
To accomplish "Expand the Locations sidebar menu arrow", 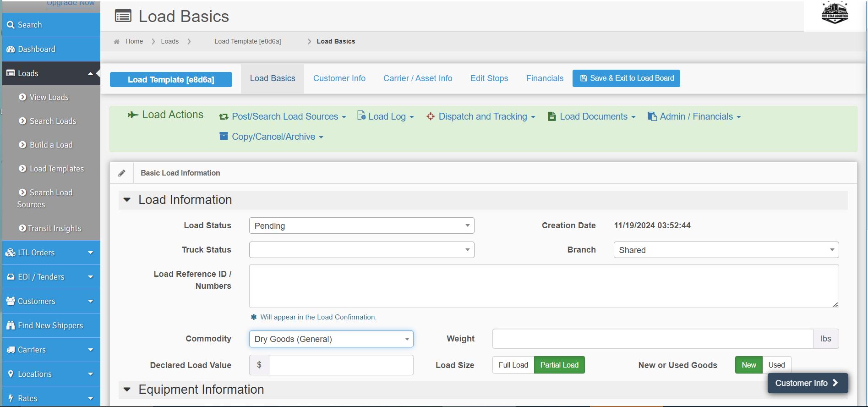I will (90, 374).
